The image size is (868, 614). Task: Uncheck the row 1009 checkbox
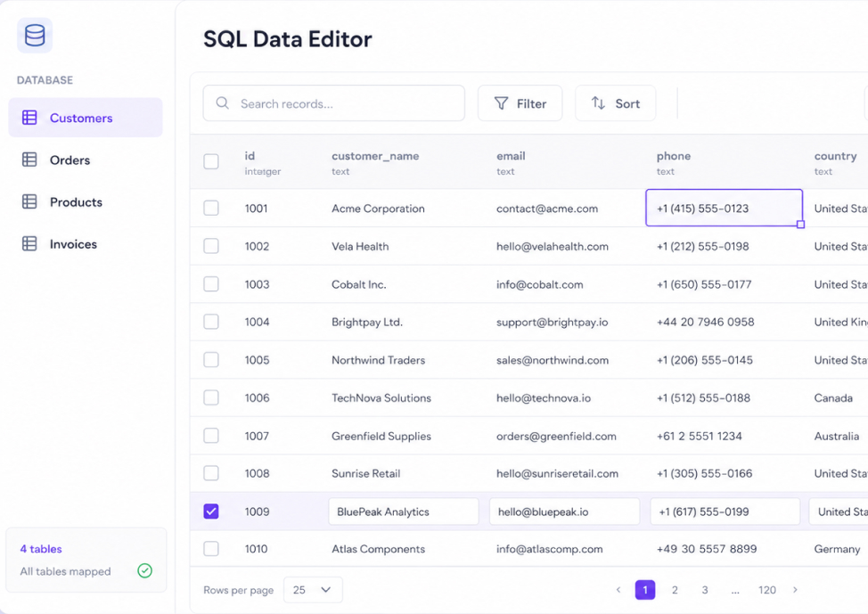(x=211, y=511)
